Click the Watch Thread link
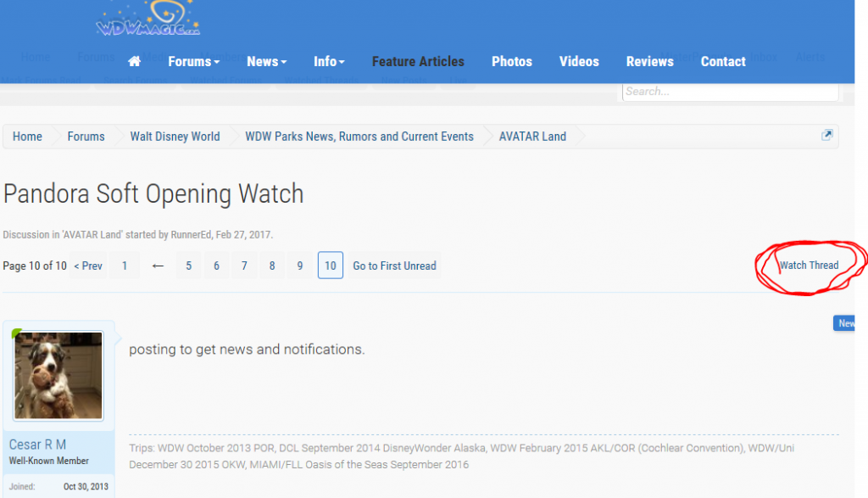 (x=809, y=266)
